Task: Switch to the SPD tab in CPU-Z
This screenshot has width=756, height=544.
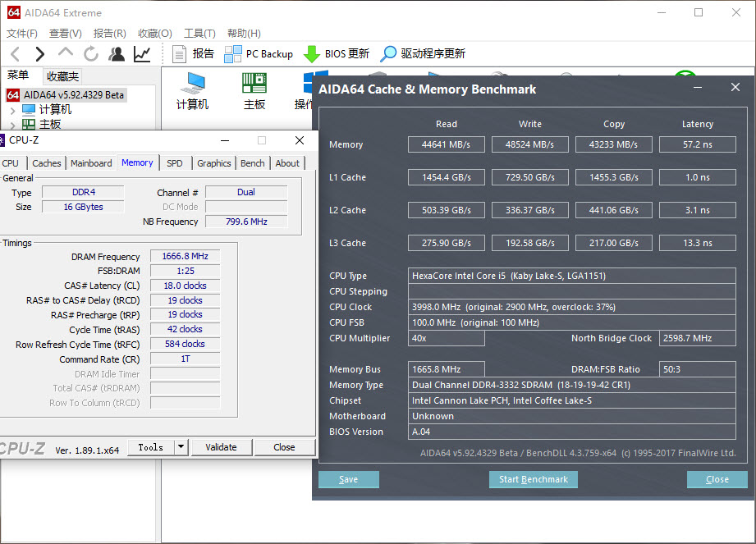Action: [175, 163]
